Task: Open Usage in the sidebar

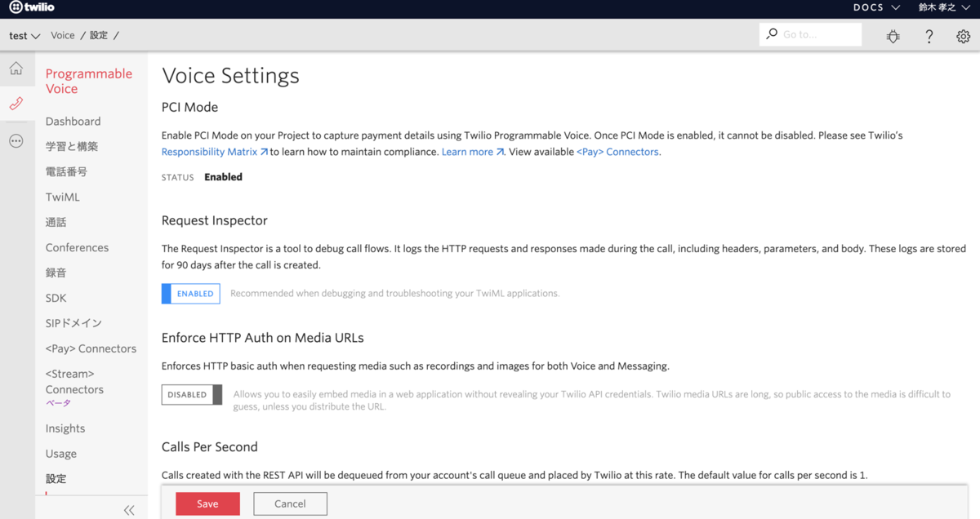Action: [x=61, y=454]
